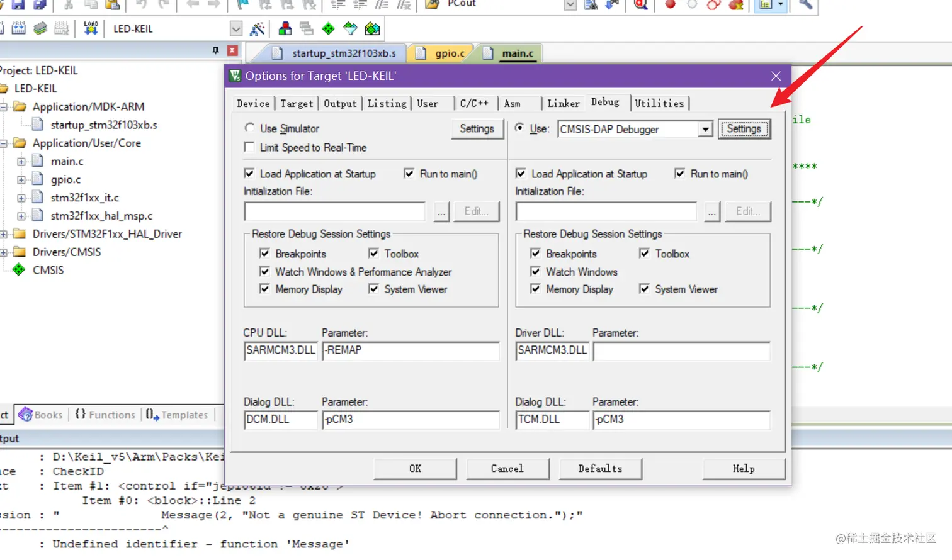Click the LOAD download-to-flash icon
The image size is (952, 560).
[91, 28]
